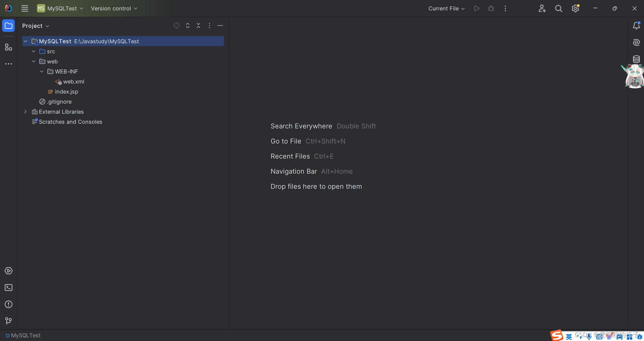Open Search Everywhere magnifier

(x=559, y=8)
